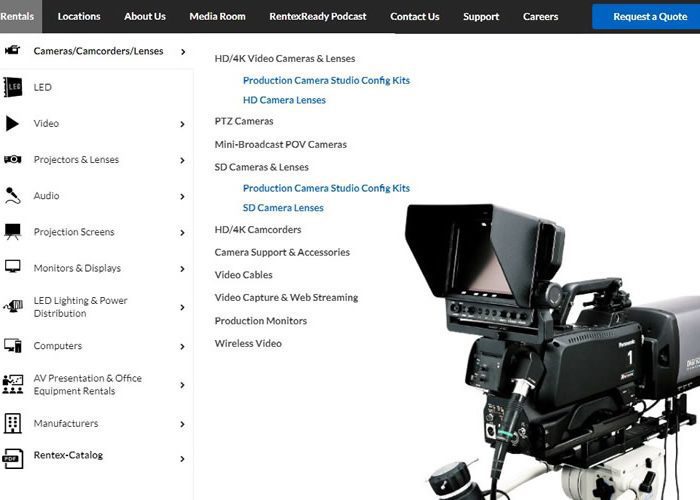This screenshot has height=500, width=700.
Task: Expand the AV Presentation & Office Equipment chevron
Action: tap(182, 385)
